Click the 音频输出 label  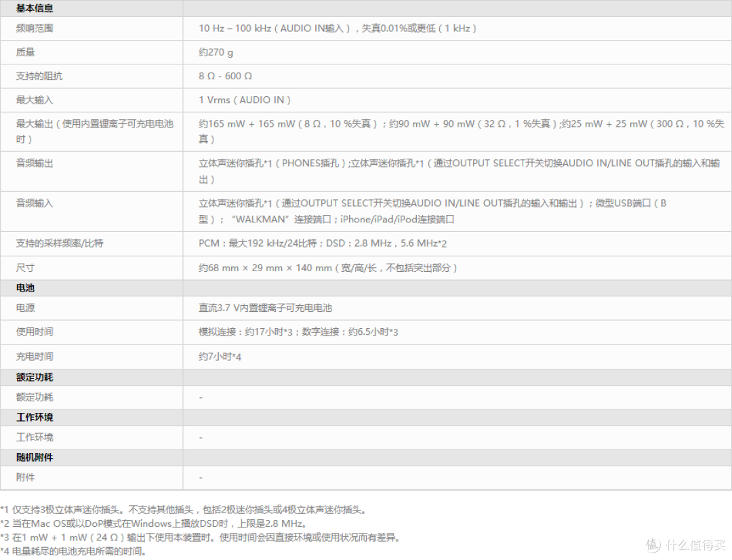[35, 163]
